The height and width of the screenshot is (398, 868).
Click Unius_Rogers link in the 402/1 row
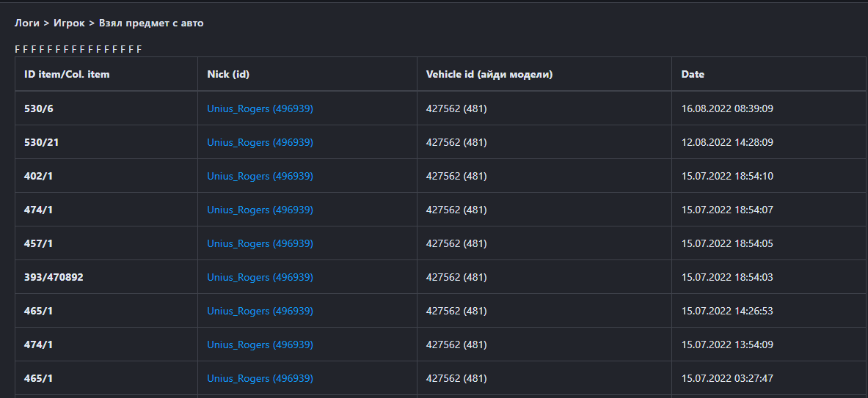click(x=260, y=176)
